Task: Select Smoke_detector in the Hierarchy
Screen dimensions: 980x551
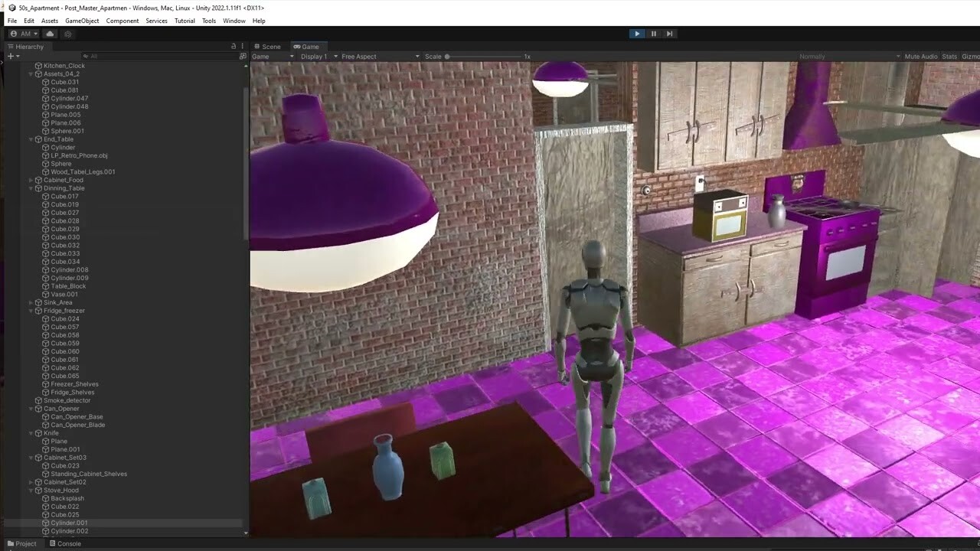Action: tap(67, 400)
